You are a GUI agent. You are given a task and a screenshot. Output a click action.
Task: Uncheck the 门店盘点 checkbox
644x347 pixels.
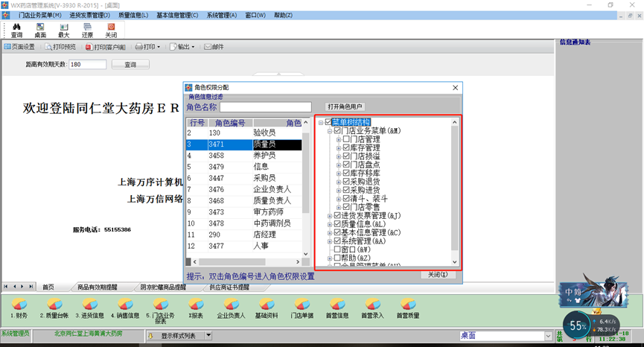(x=346, y=165)
